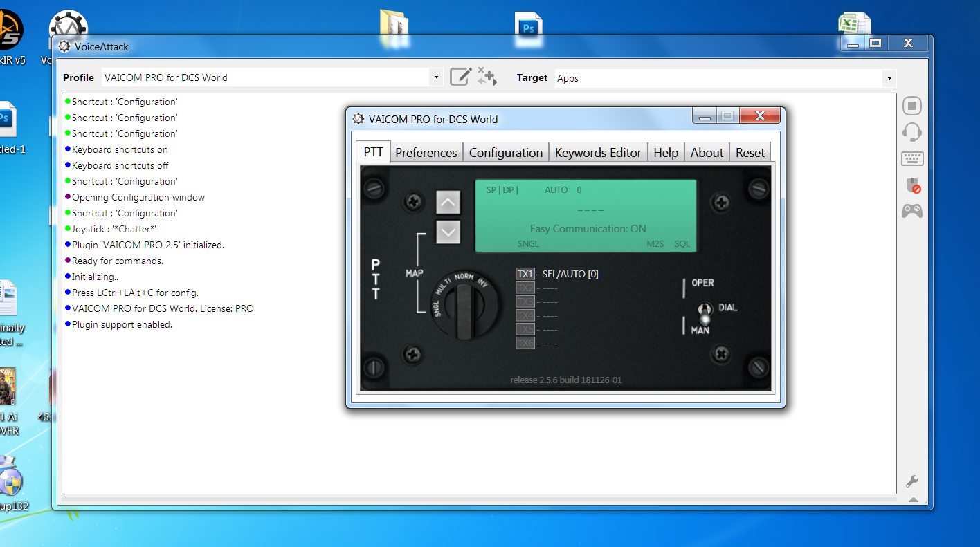Image resolution: width=980 pixels, height=547 pixels.
Task: Select the TX2 channel box
Action: (x=525, y=288)
